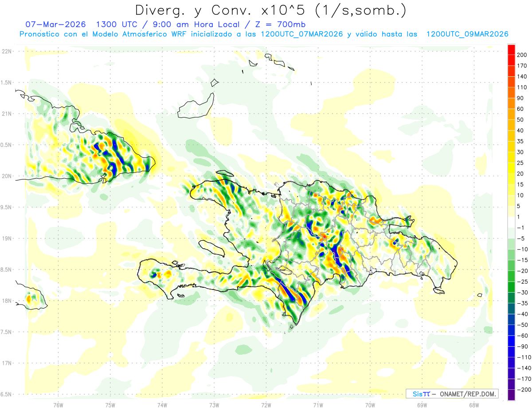Click the "7.5N" latitude axis label
The image size is (532, 411).
click(x=7, y=332)
